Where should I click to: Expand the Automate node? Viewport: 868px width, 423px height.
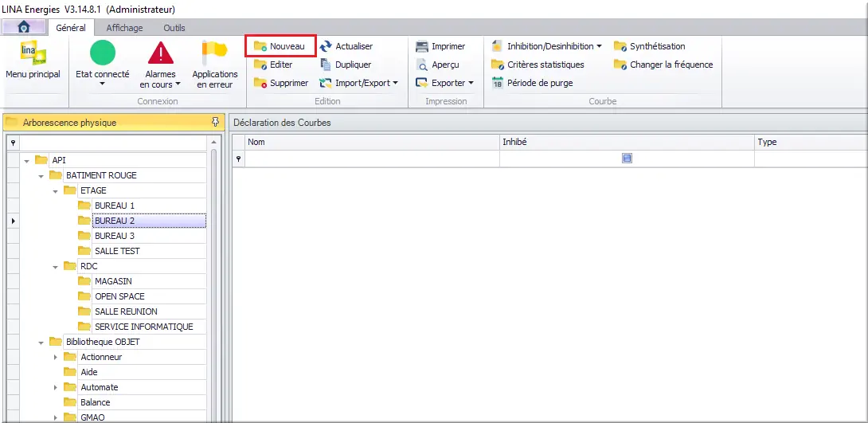(x=56, y=388)
